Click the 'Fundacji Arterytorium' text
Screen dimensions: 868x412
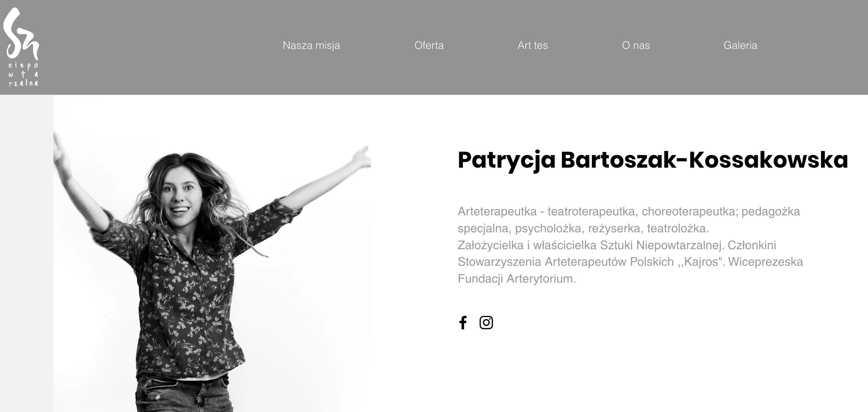click(x=517, y=279)
